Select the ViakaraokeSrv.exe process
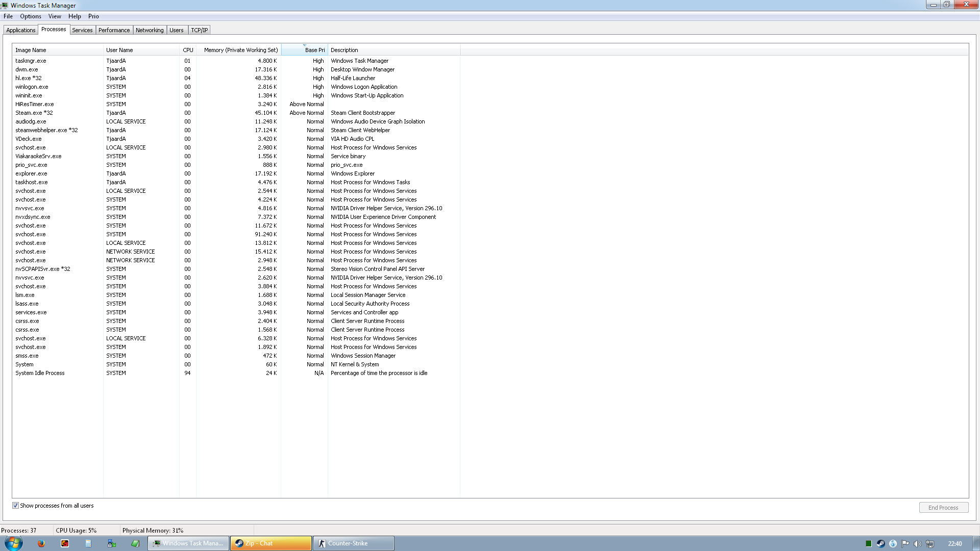The width and height of the screenshot is (980, 551). tap(236, 156)
